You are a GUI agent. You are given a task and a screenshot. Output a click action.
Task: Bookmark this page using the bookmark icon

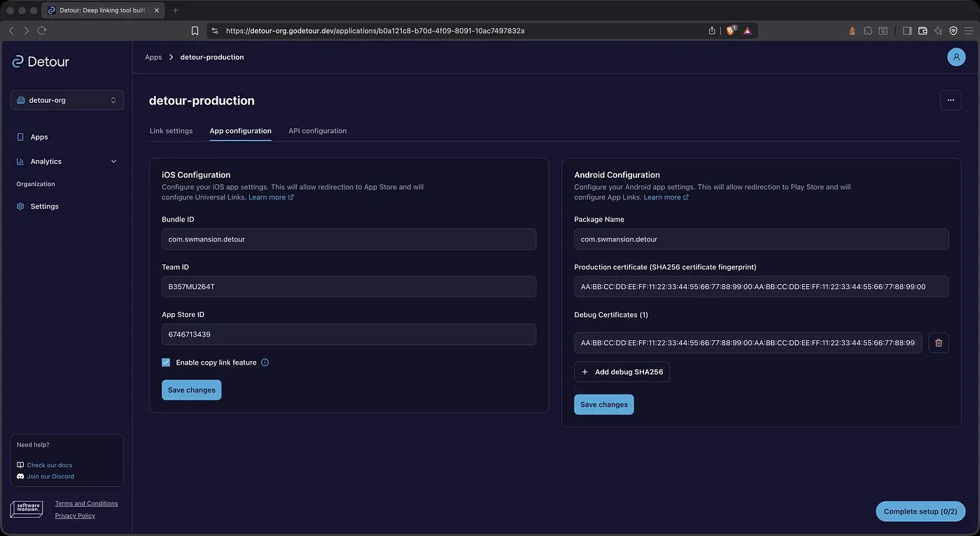[x=195, y=31]
